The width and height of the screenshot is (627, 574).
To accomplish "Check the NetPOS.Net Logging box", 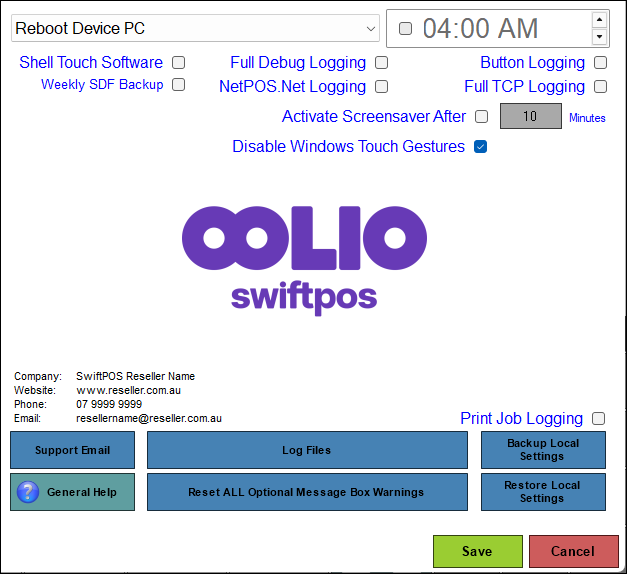I will (x=381, y=86).
